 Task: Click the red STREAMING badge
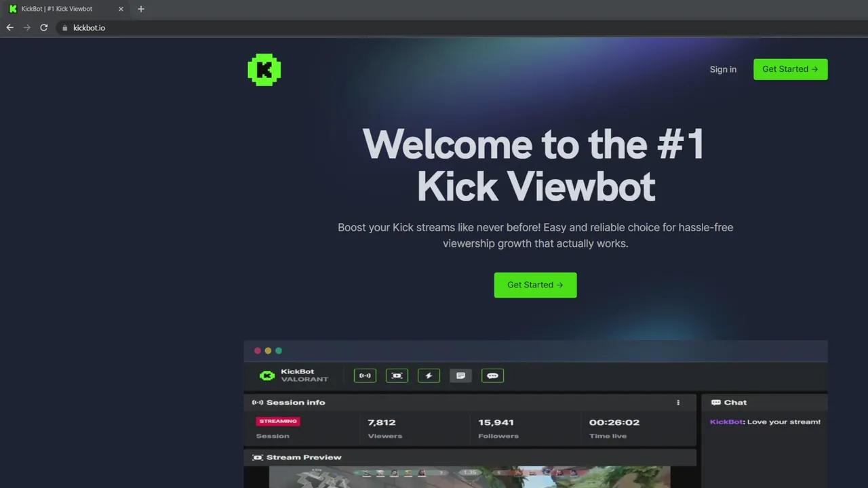(x=278, y=422)
